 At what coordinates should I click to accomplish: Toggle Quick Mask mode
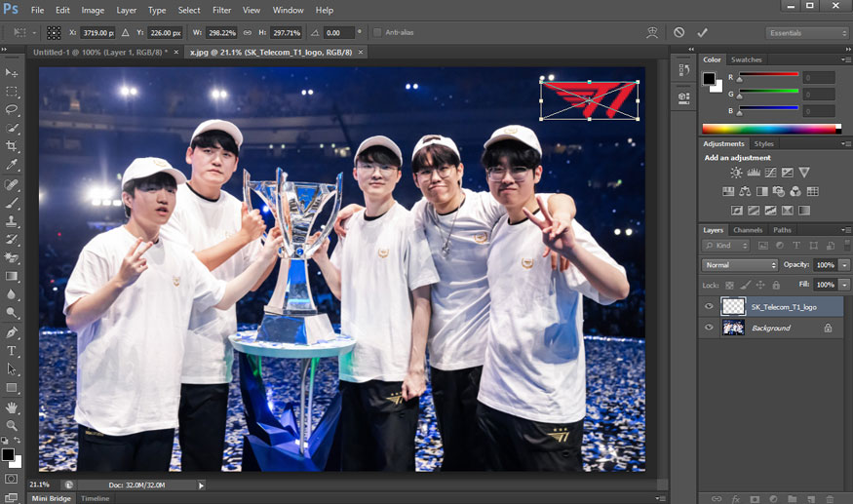point(11,479)
